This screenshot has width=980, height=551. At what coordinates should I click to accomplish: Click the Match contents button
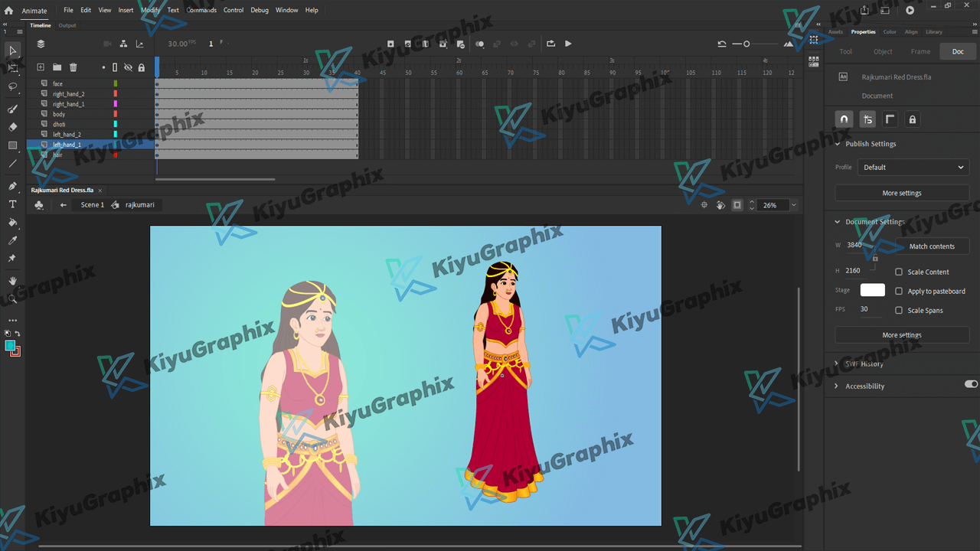click(x=932, y=246)
